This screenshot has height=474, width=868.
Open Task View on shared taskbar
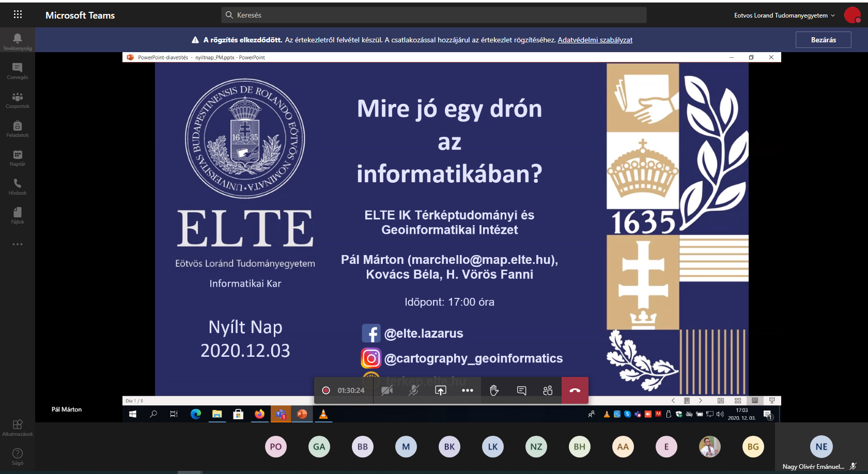[x=174, y=414]
